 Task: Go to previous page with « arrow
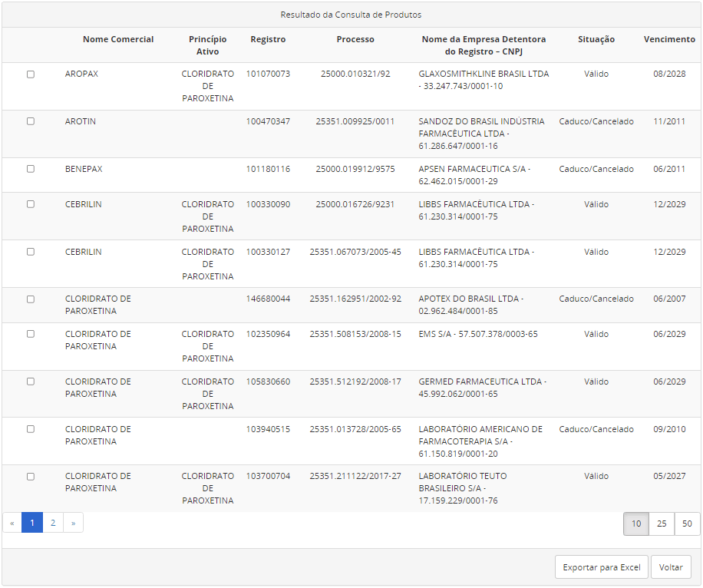(x=12, y=524)
